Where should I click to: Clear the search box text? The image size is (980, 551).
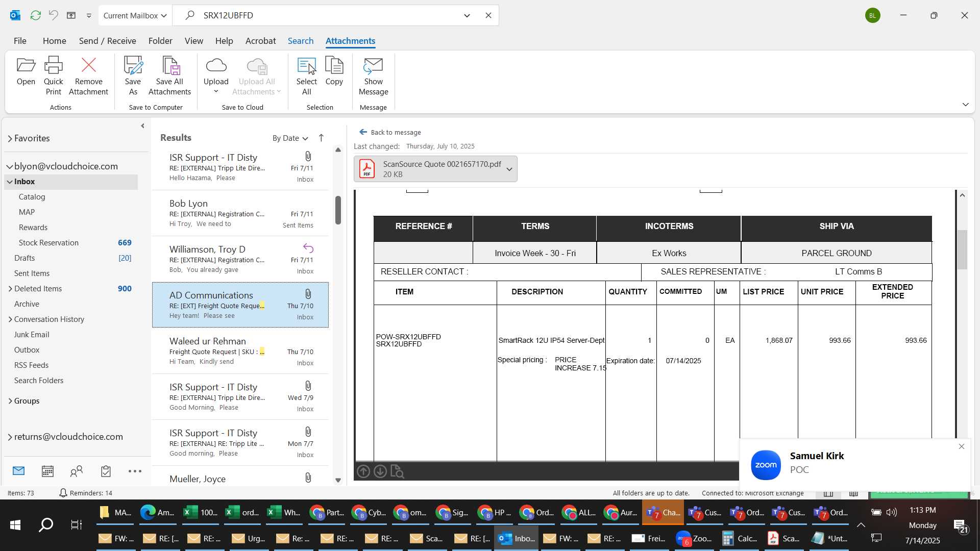coord(488,15)
